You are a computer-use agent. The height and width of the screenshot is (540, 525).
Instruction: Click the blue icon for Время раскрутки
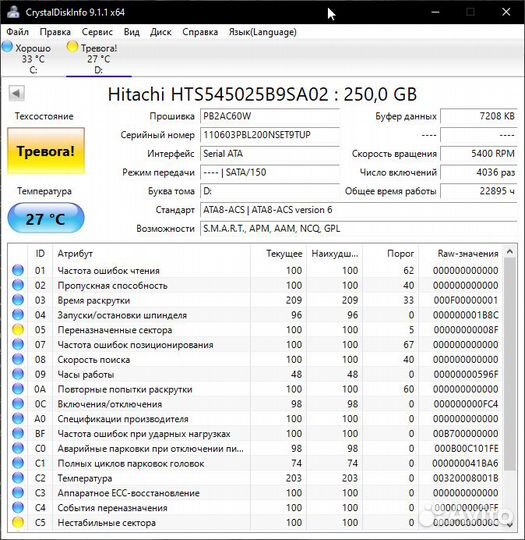(x=18, y=300)
